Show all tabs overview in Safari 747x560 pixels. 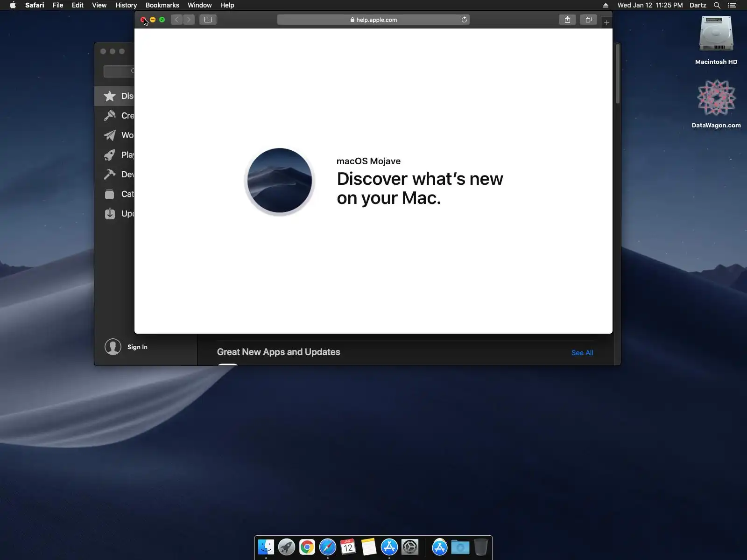588,20
